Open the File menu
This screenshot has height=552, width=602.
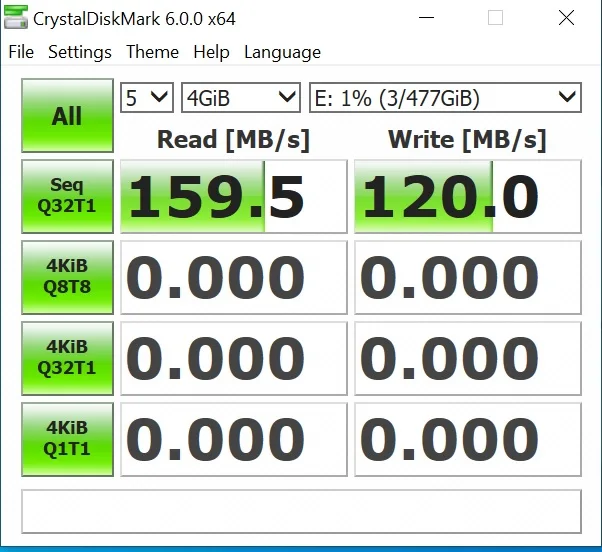[21, 52]
